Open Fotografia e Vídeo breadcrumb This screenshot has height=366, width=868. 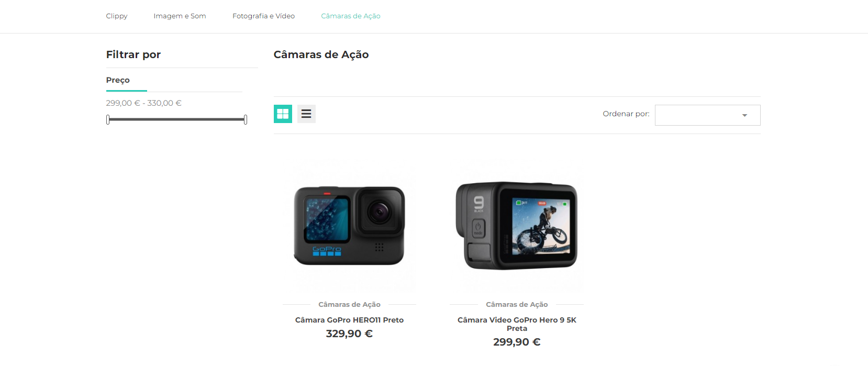[x=263, y=16]
